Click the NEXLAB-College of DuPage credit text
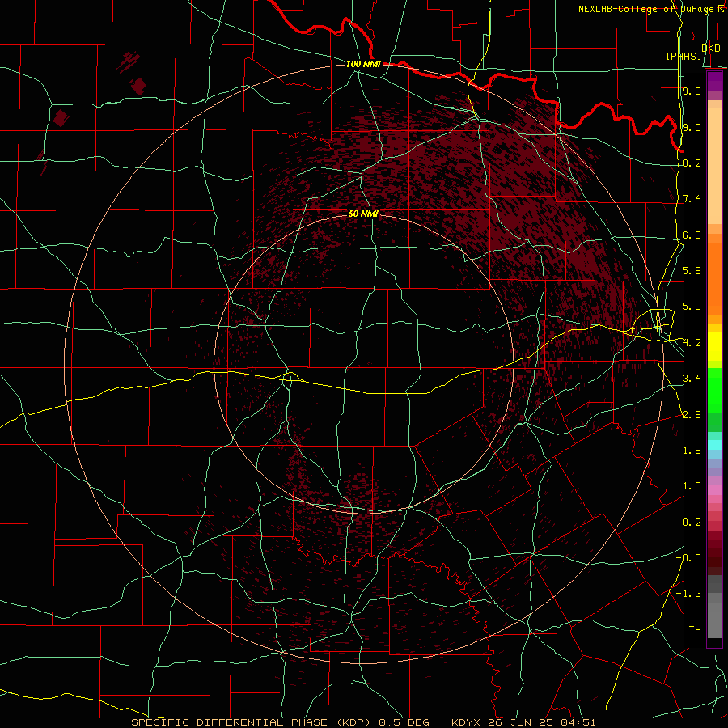Screen dimensions: 728x728 [647, 9]
